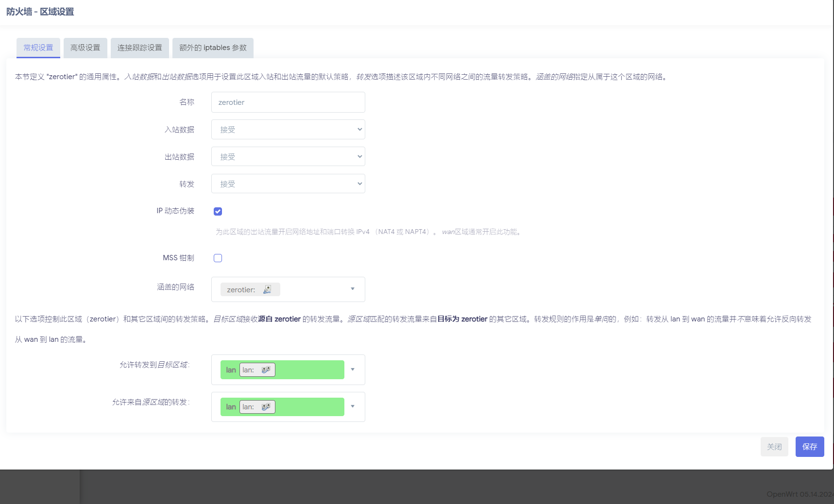The height and width of the screenshot is (504, 834).
Task: Click the lan interface icon in 源区域 row
Action: click(x=266, y=406)
